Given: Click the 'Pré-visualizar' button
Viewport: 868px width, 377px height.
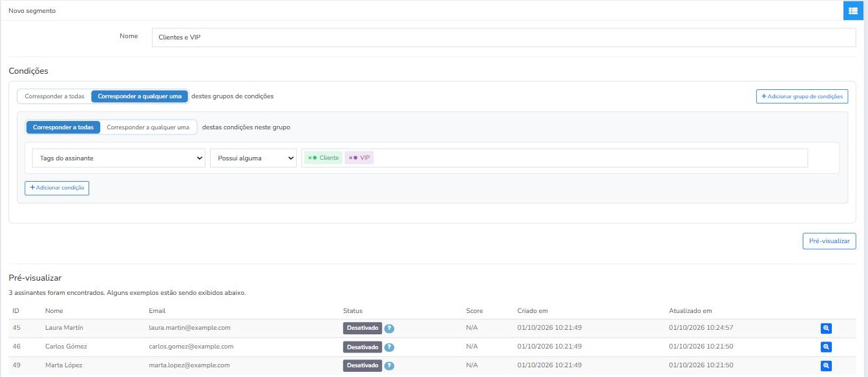Looking at the screenshot, I should [829, 241].
